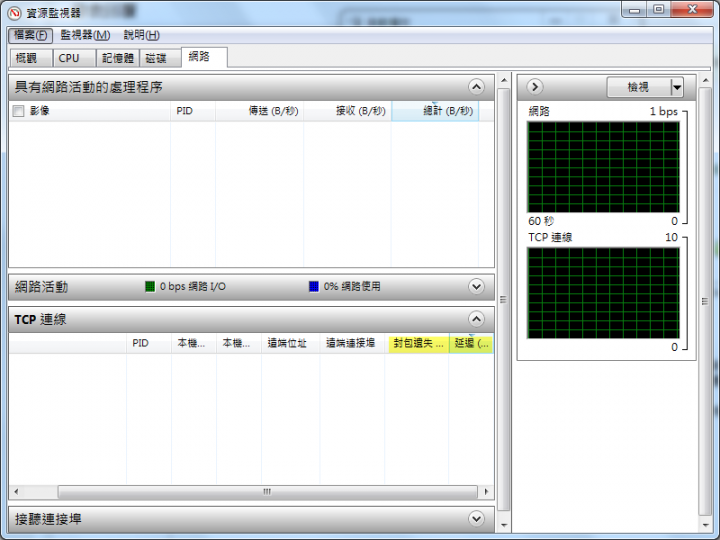Expand the 接聽連接埠 section
This screenshot has height=540, width=720.
tap(476, 519)
